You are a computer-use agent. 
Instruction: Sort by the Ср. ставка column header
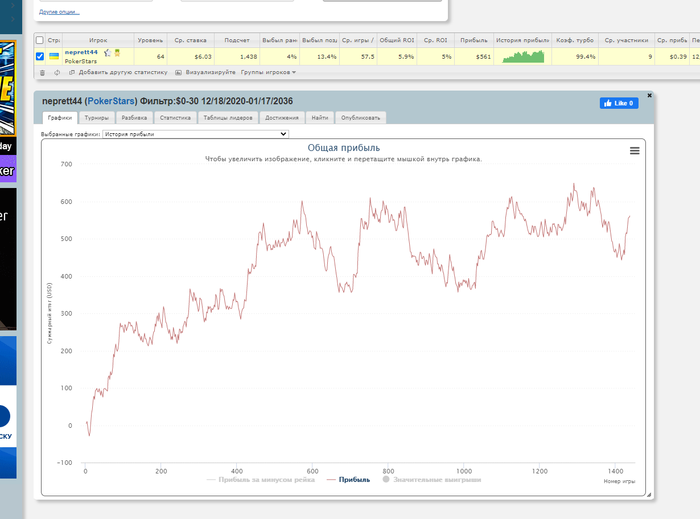tap(191, 40)
